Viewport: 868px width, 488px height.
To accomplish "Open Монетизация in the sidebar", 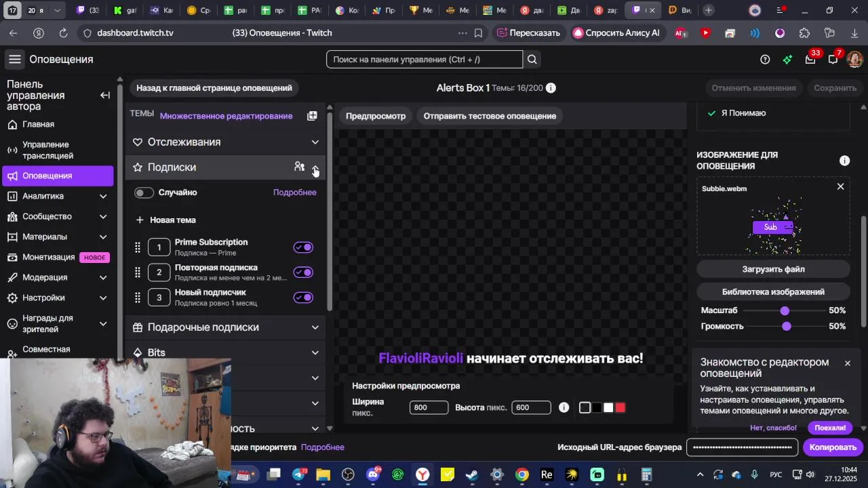I will pyautogui.click(x=58, y=257).
